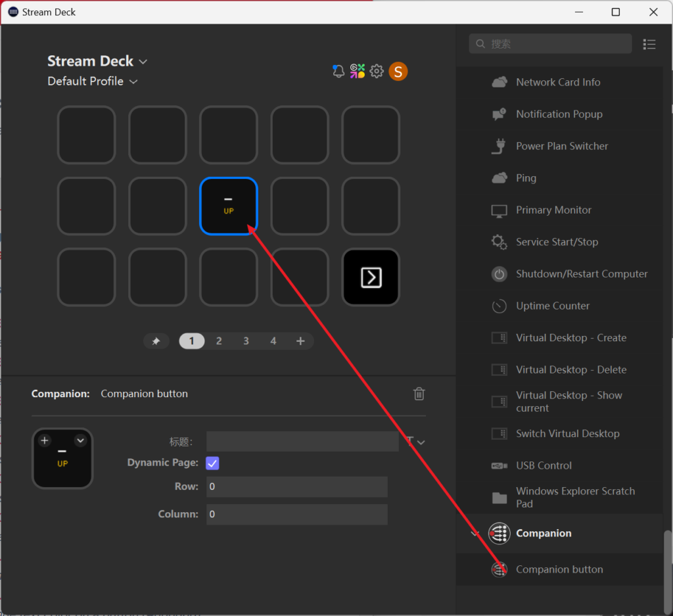
Task: Open Stream Deck settings gear
Action: [377, 71]
